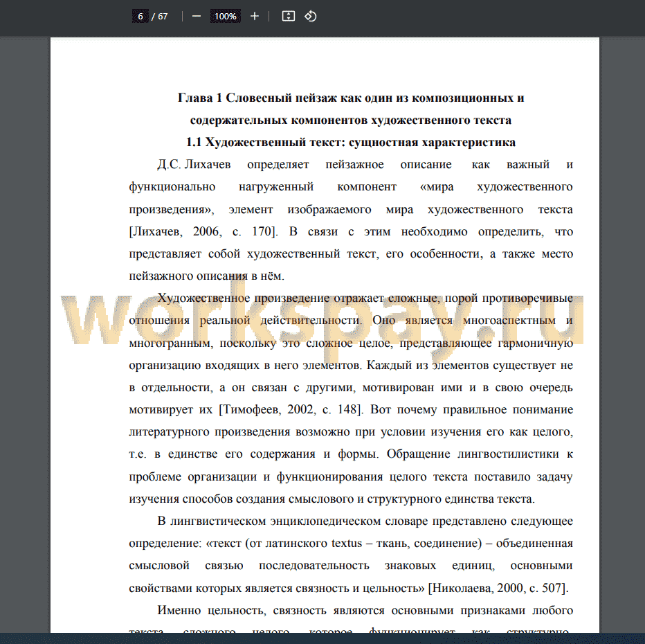
Task: Click the citation "[Николаева, 2000, с. 507]"
Action: pyautogui.click(x=496, y=588)
